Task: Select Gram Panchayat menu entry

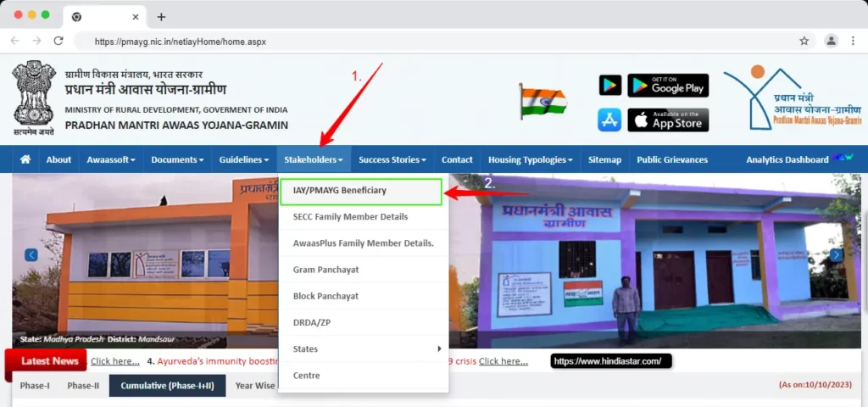Action: tap(363, 270)
